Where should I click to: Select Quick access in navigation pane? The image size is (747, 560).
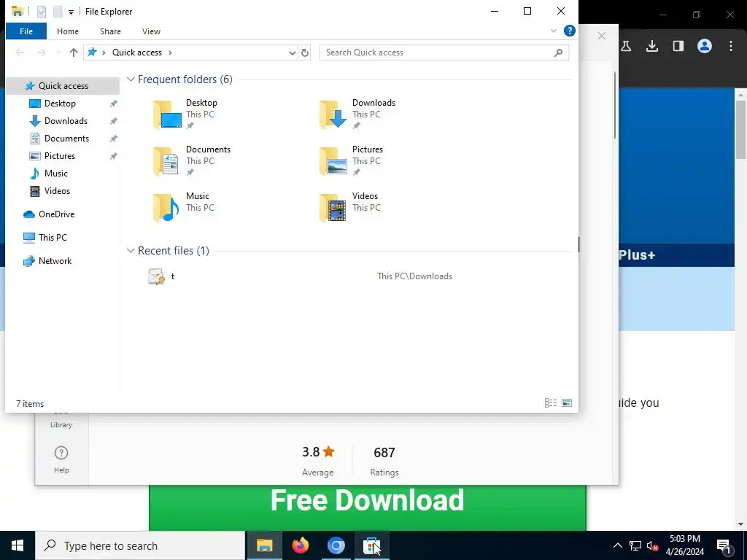pyautogui.click(x=63, y=86)
